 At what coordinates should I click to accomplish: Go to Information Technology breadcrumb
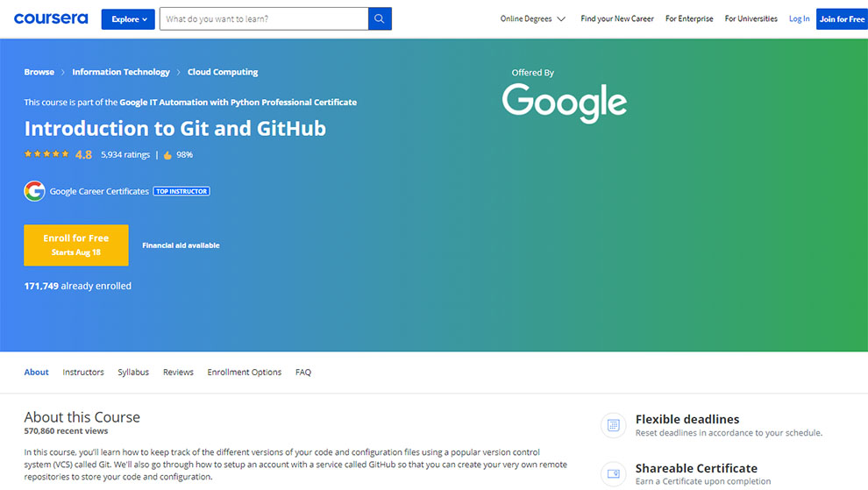coord(121,72)
